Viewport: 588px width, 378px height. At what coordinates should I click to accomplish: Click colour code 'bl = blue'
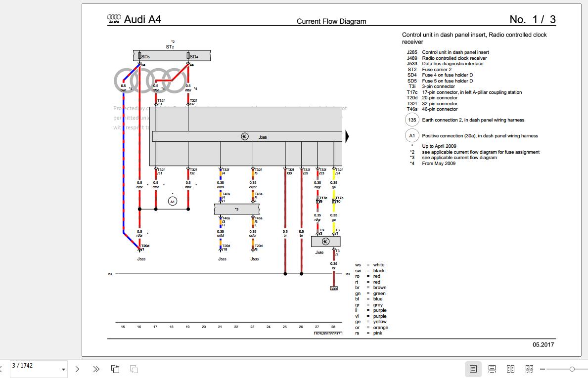click(369, 299)
